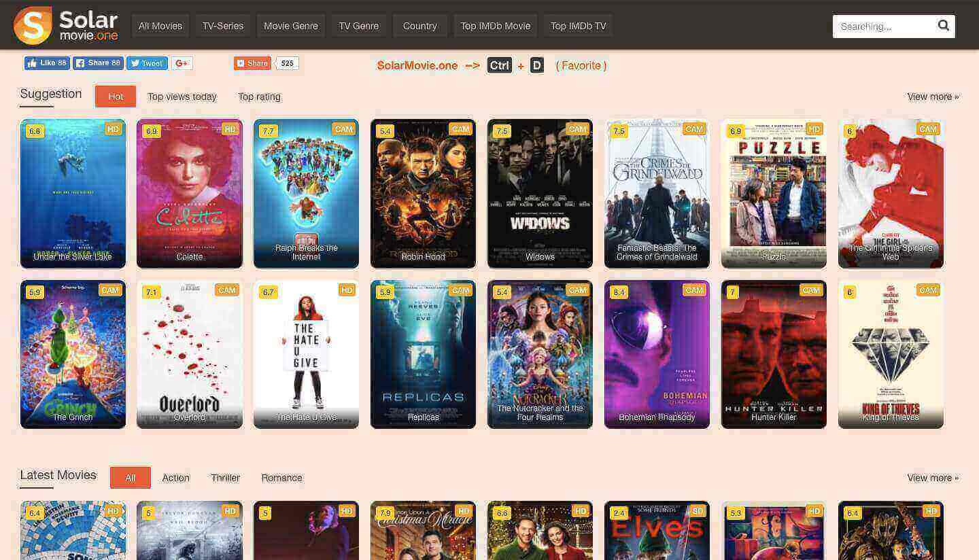The height and width of the screenshot is (560, 979).
Task: Open the All Movies menu
Action: tap(160, 26)
